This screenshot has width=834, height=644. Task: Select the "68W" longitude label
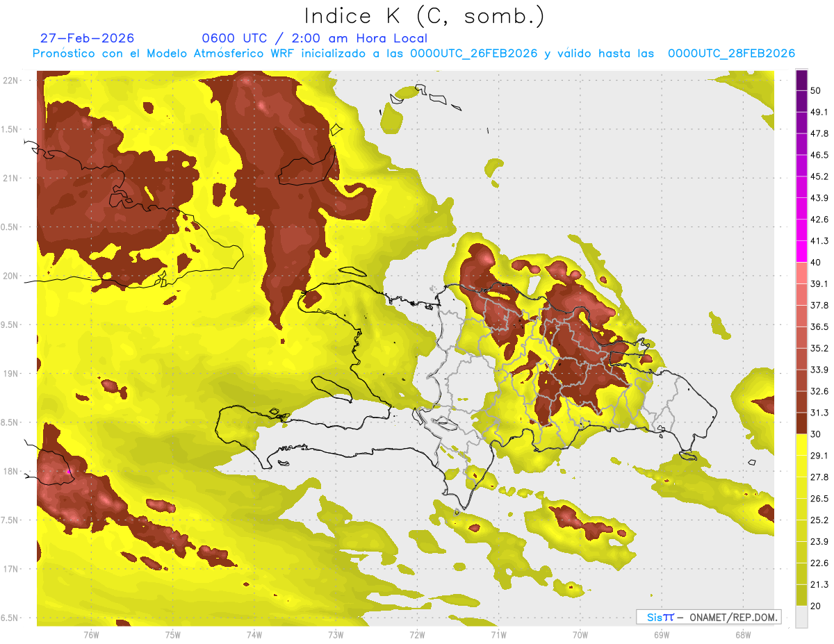[743, 635]
